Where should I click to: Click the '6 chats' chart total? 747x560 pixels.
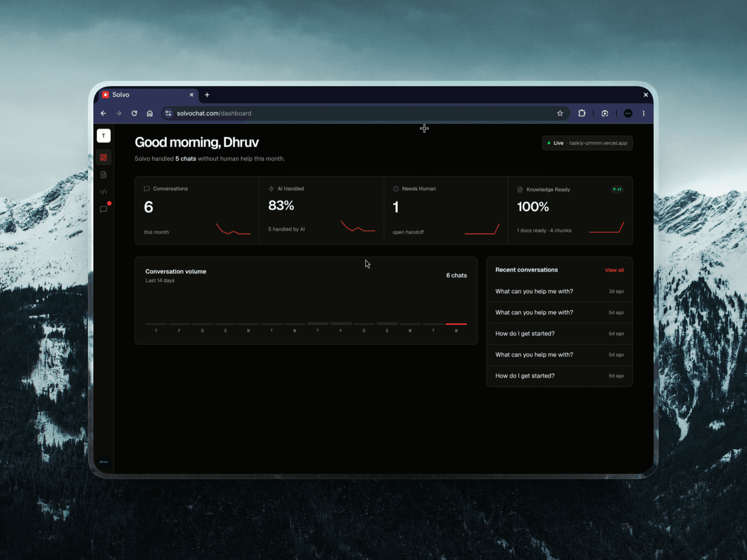click(x=457, y=275)
